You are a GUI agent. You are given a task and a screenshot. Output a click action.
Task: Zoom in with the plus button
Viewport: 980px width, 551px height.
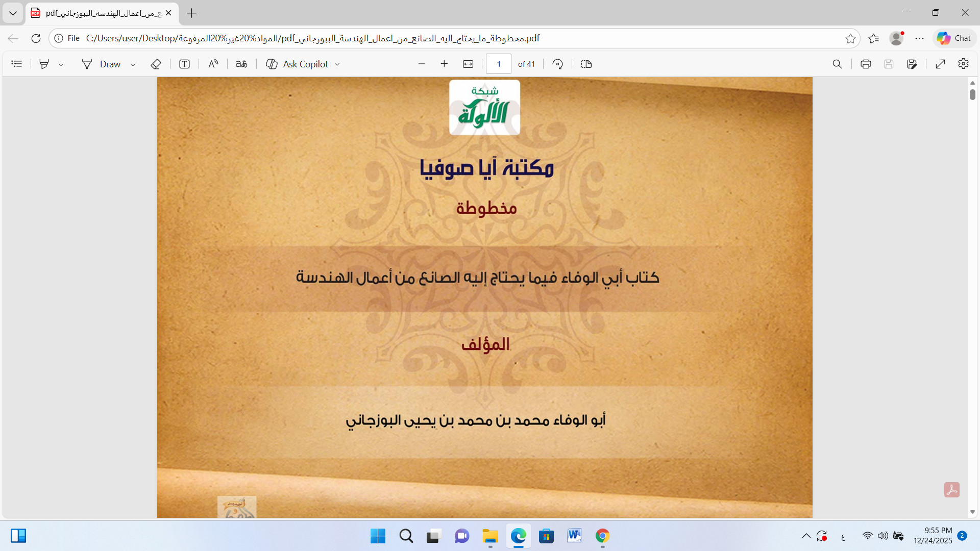click(x=444, y=64)
